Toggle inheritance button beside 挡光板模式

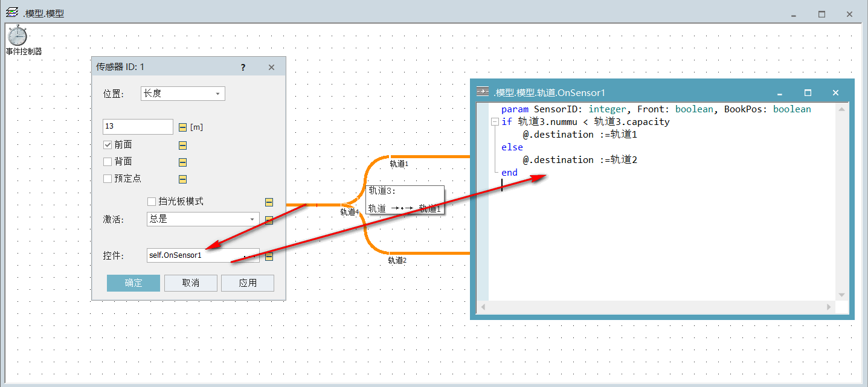click(x=269, y=202)
